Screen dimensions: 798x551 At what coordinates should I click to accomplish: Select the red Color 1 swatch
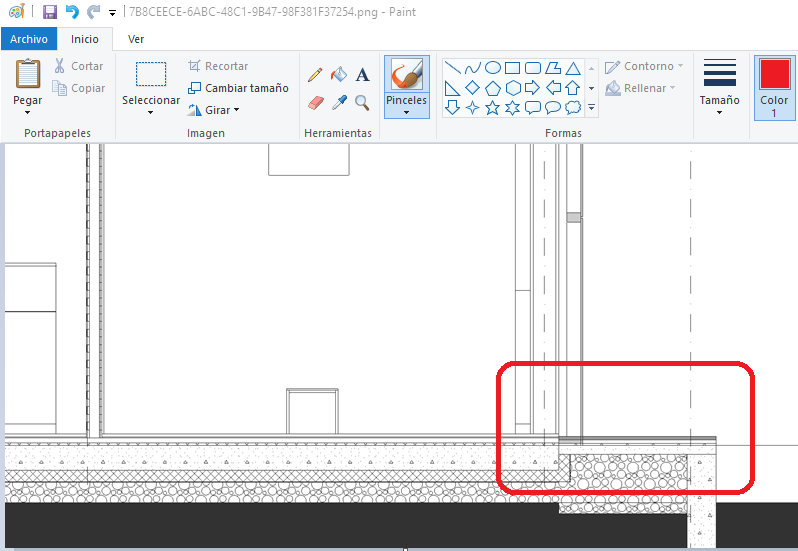pyautogui.click(x=774, y=74)
